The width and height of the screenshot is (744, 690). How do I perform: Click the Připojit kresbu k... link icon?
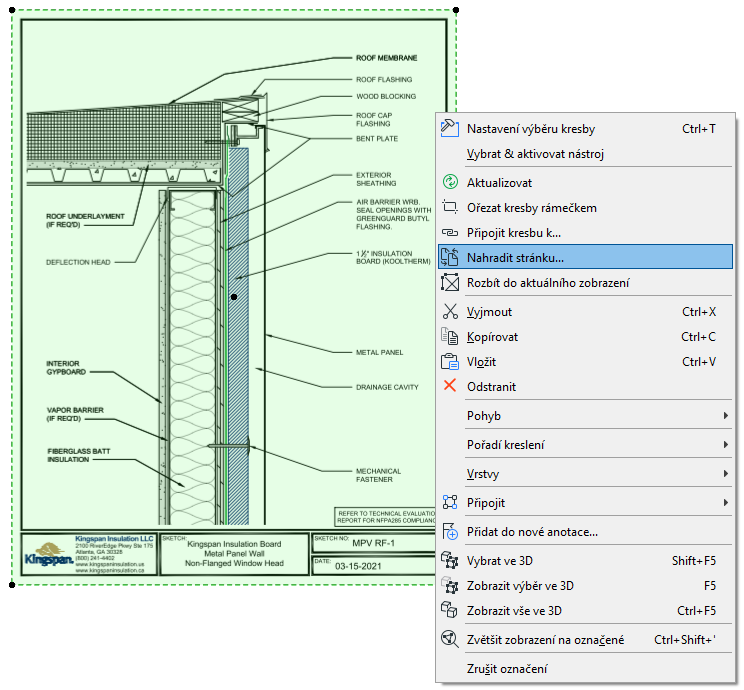[449, 233]
